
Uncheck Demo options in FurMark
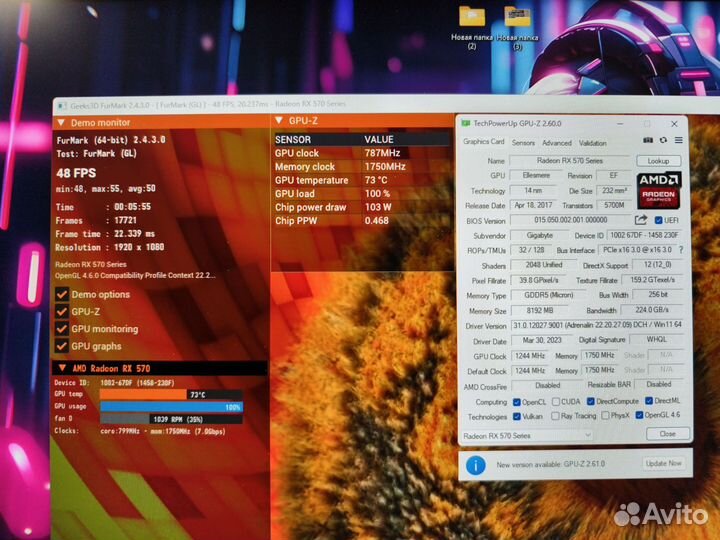pyautogui.click(x=62, y=294)
